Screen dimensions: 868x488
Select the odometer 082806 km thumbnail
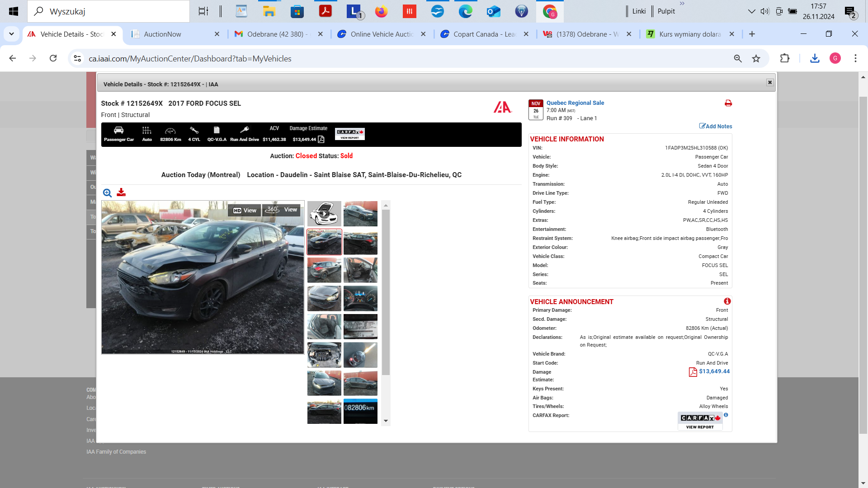360,411
